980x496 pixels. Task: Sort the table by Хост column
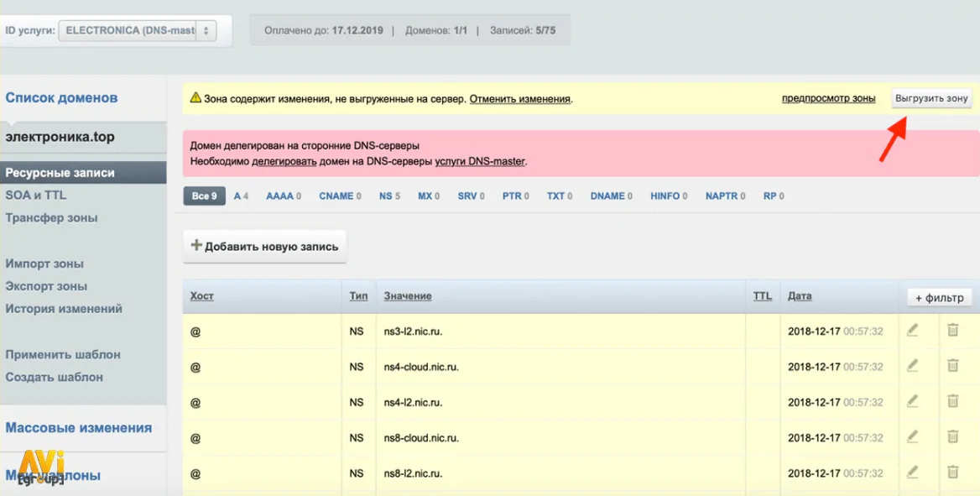[x=202, y=296]
